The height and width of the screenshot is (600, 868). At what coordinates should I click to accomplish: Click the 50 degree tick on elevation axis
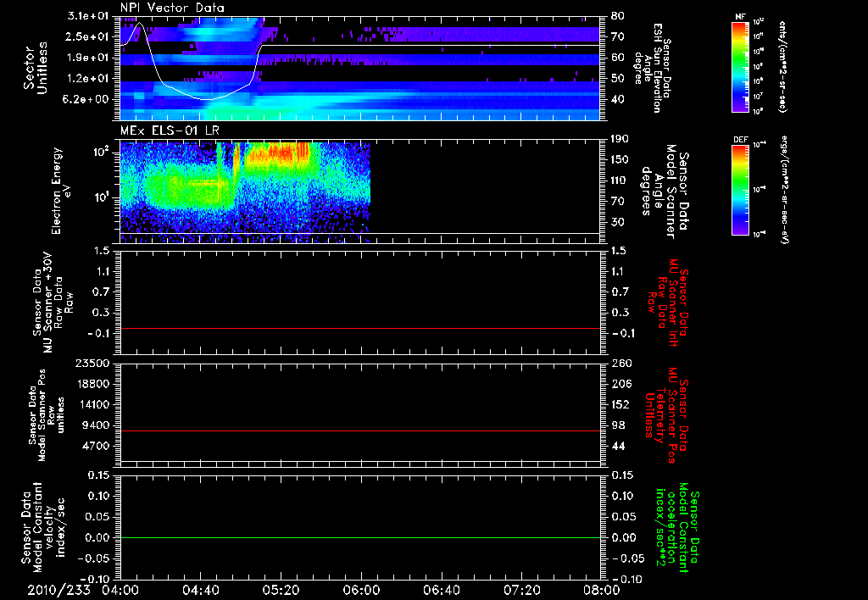coord(618,79)
